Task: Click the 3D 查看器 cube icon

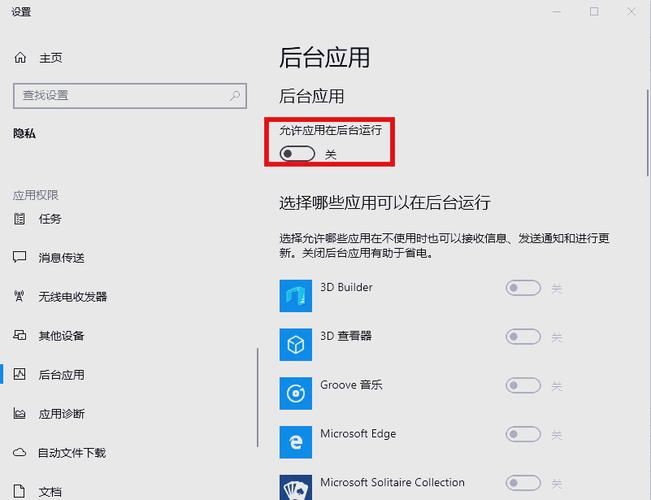Action: (296, 344)
